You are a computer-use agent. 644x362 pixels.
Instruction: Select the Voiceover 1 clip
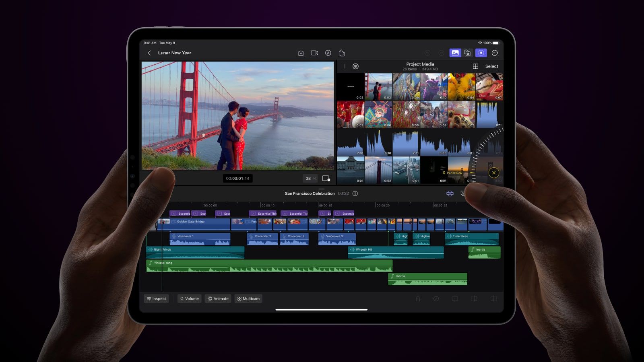pos(200,239)
